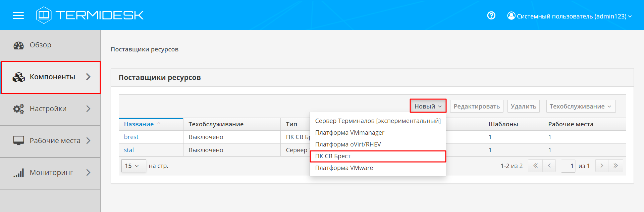Open the 15 rows per page selector
This screenshot has height=212, width=644.
coord(133,166)
